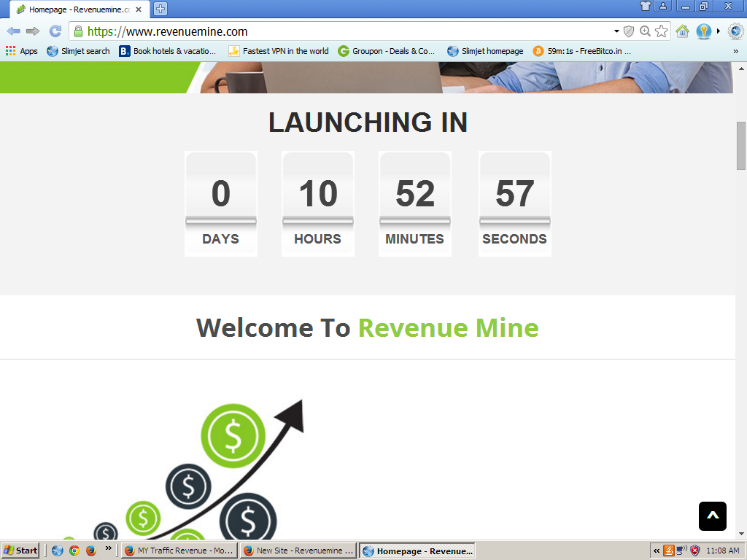
Task: Expand the toolbar overflow arrow beside key icon
Action: (x=719, y=31)
